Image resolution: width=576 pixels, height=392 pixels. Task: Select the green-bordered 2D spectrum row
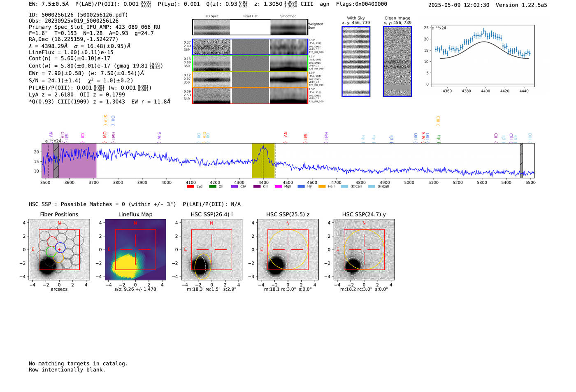(250, 63)
